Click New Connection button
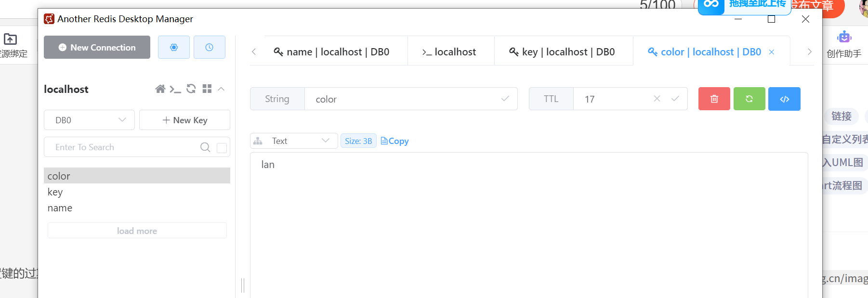This screenshot has width=868, height=298. 97,47
